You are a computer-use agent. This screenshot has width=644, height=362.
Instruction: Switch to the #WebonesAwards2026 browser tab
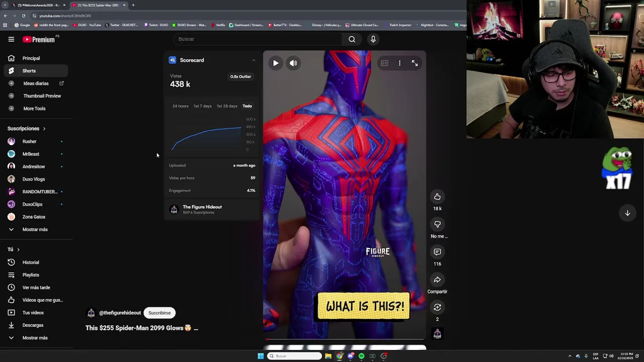pyautogui.click(x=39, y=5)
